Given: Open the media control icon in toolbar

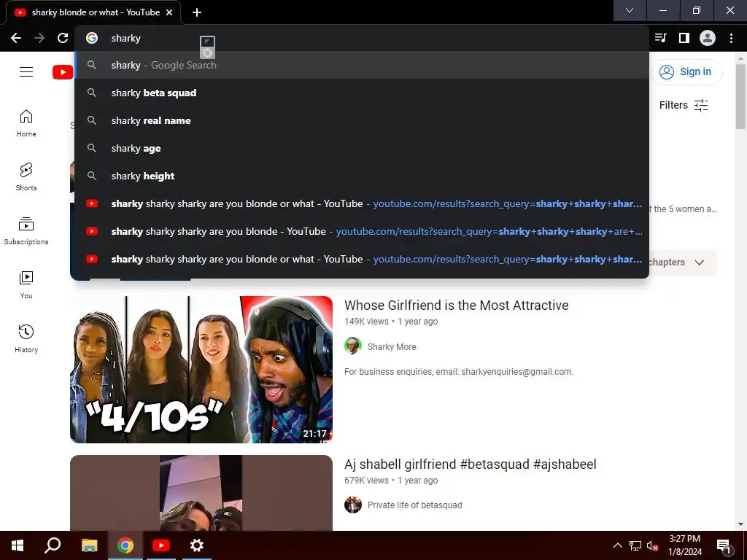Looking at the screenshot, I should 660,38.
